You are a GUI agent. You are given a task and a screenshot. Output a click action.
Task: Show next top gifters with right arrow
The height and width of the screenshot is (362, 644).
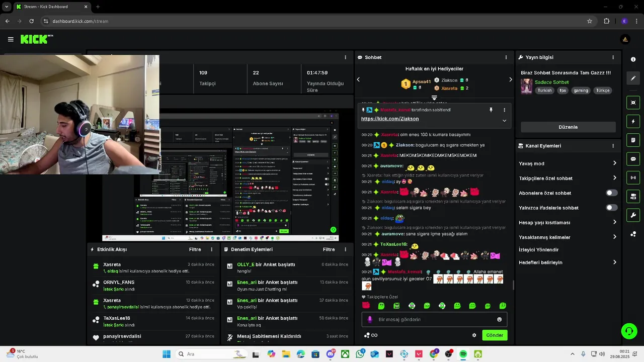(510, 79)
